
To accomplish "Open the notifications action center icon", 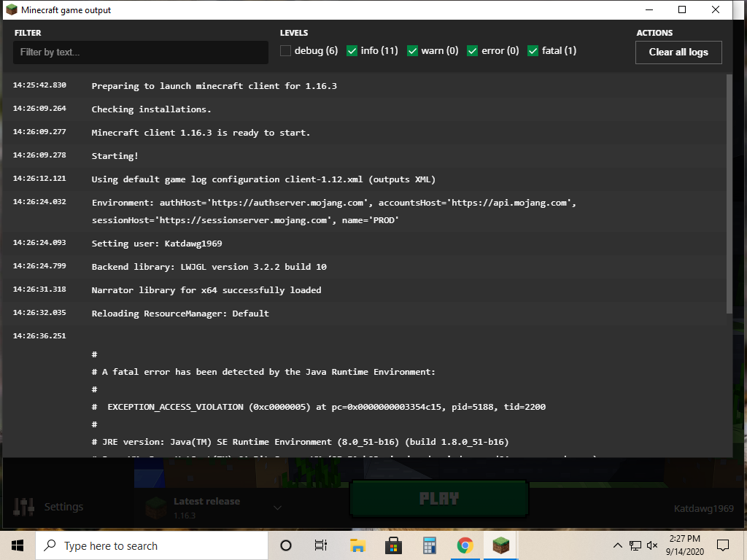I will 723,545.
